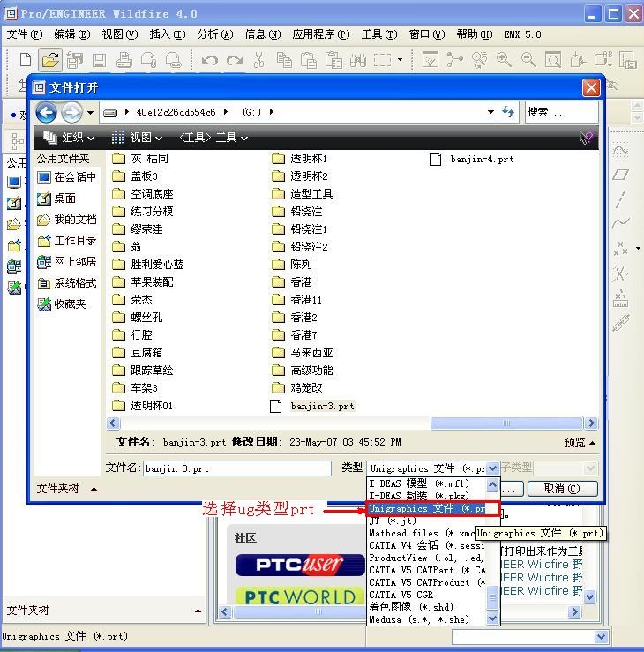644x652 pixels.
Task: Expand the 类型 file type combo box
Action: coord(492,468)
